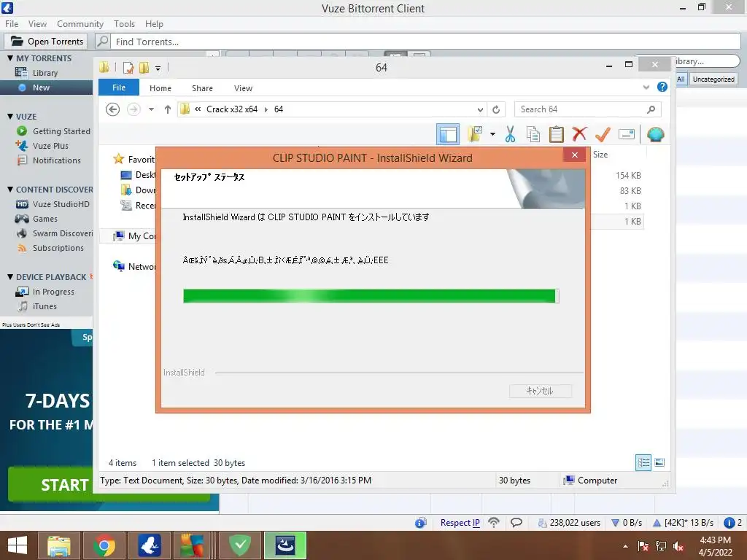This screenshot has width=747, height=560.
Task: Open iTunes under Device Playback
Action: click(46, 306)
